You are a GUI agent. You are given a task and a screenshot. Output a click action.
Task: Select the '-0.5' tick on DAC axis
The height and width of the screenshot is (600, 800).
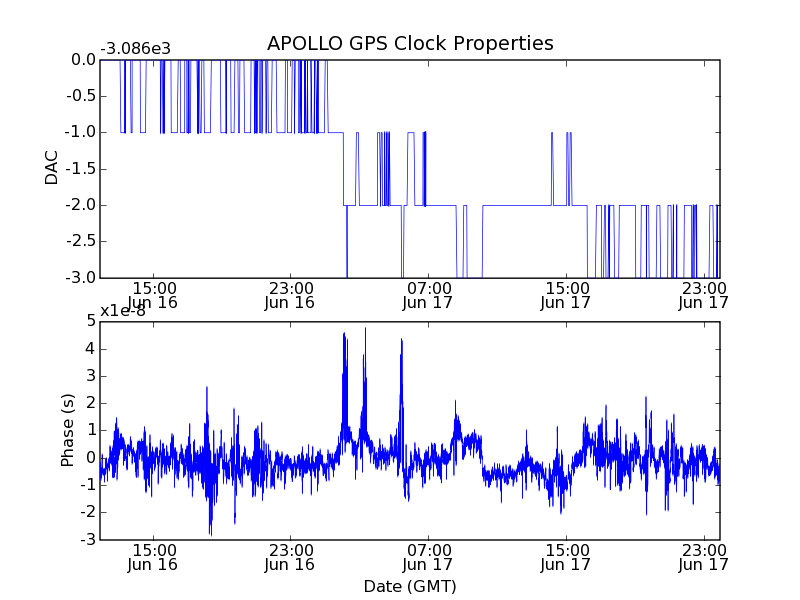click(81, 96)
